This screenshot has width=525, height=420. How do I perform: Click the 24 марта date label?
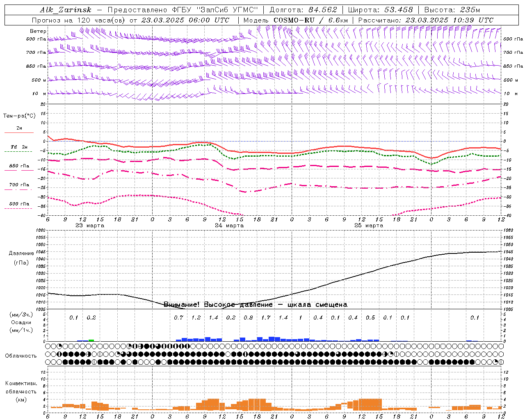coord(229,226)
